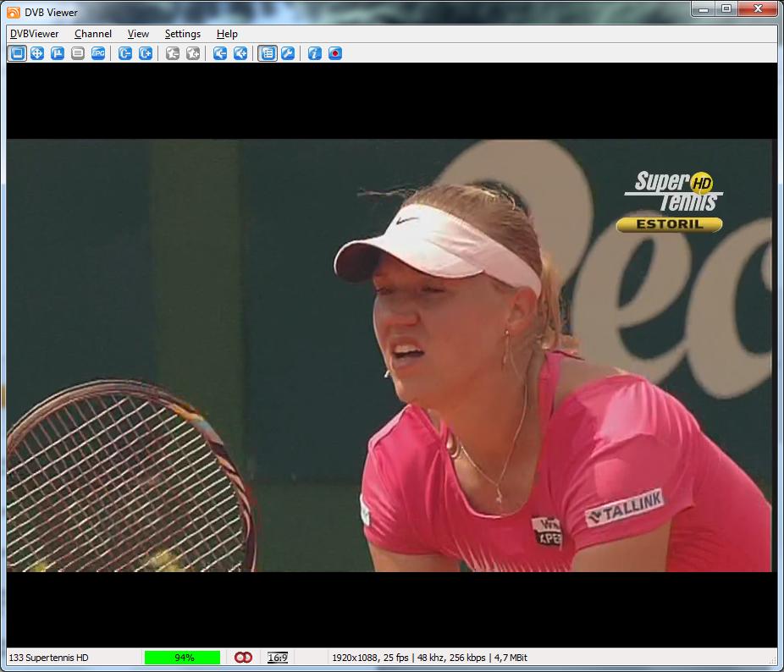This screenshot has width=784, height=672.
Task: Switch to previous channel with C- icon
Action: pyautogui.click(x=125, y=53)
